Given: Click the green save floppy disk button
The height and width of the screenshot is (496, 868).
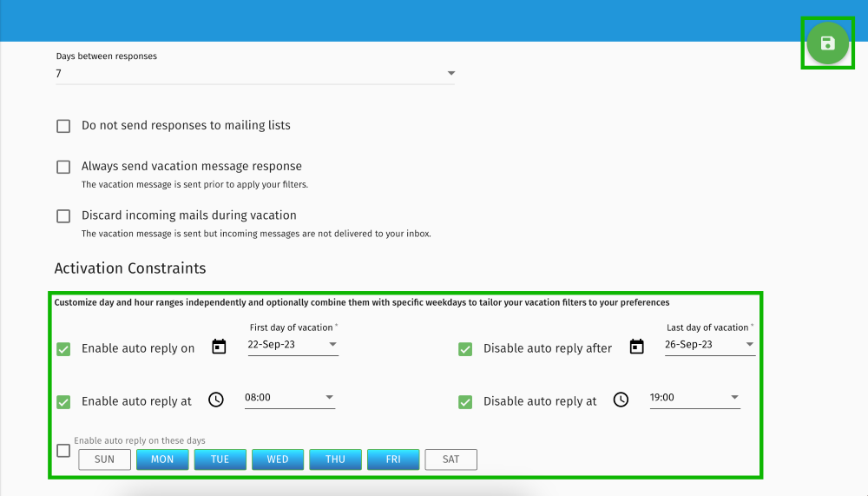Looking at the screenshot, I should point(827,43).
